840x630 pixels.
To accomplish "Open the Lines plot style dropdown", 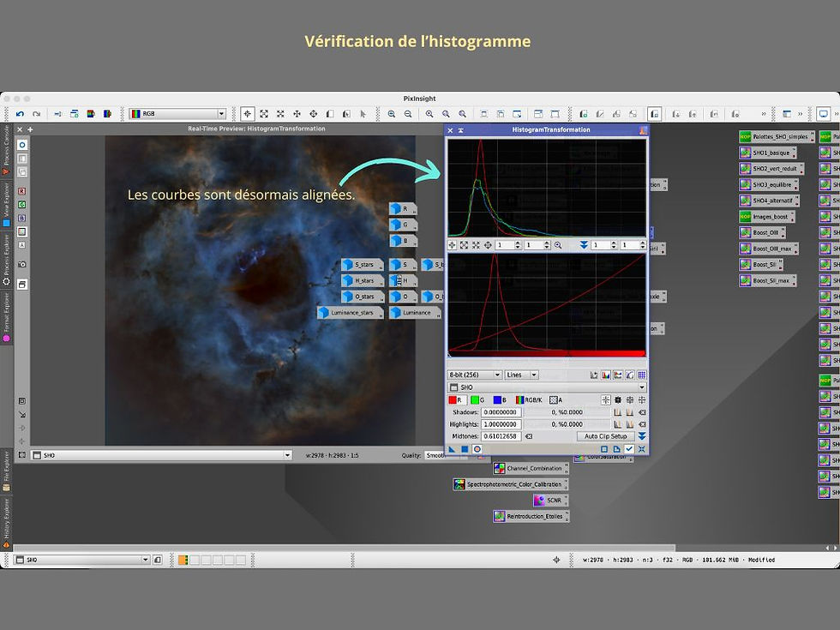I will coord(521,375).
